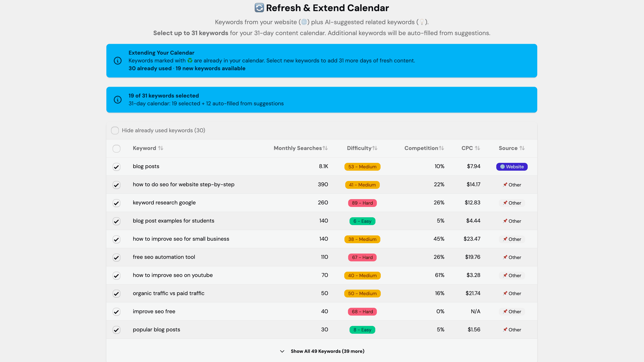Screen dimensions: 644x362
Task: Click the info icon in Extending Your Calendar banner
Action: click(117, 60)
